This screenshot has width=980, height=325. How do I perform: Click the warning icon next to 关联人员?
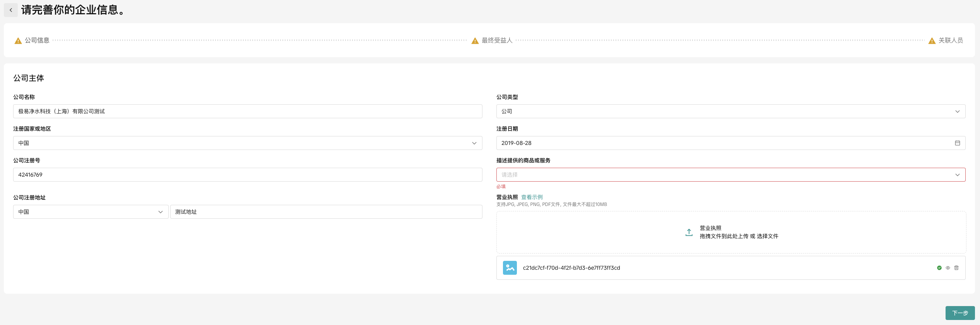tap(932, 41)
